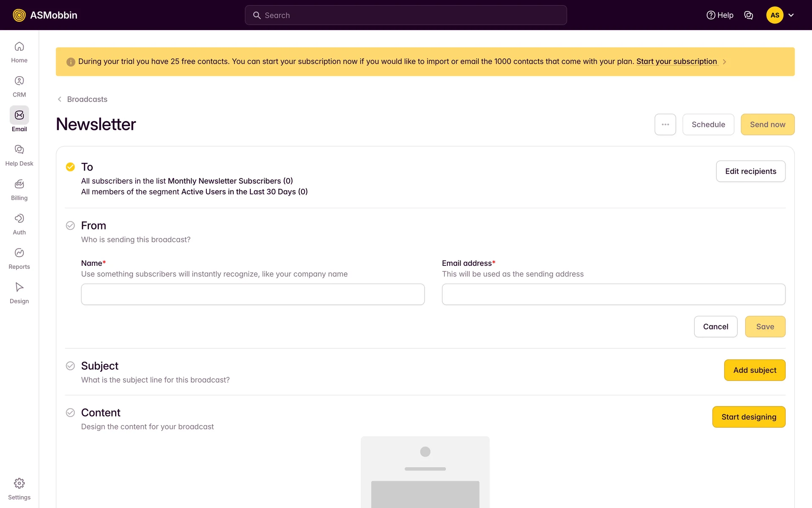The width and height of the screenshot is (812, 508).
Task: Go back to Broadcasts via breadcrumb
Action: 87,99
